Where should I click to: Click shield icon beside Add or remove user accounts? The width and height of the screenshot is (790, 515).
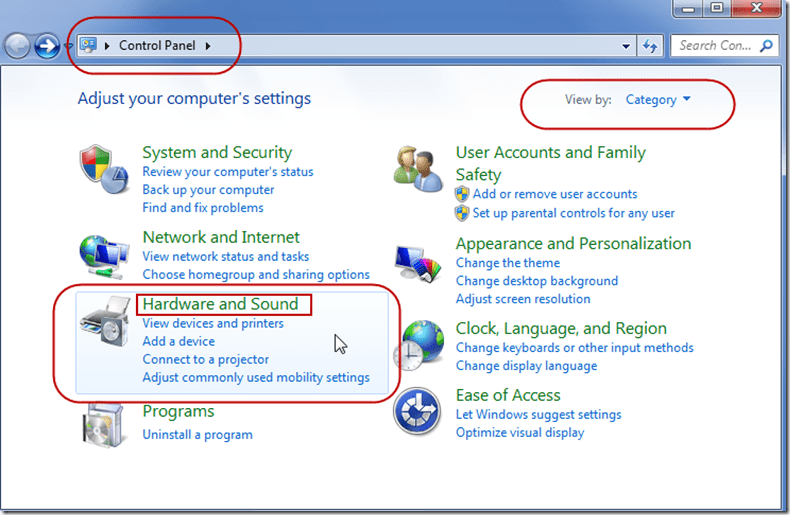[x=462, y=194]
